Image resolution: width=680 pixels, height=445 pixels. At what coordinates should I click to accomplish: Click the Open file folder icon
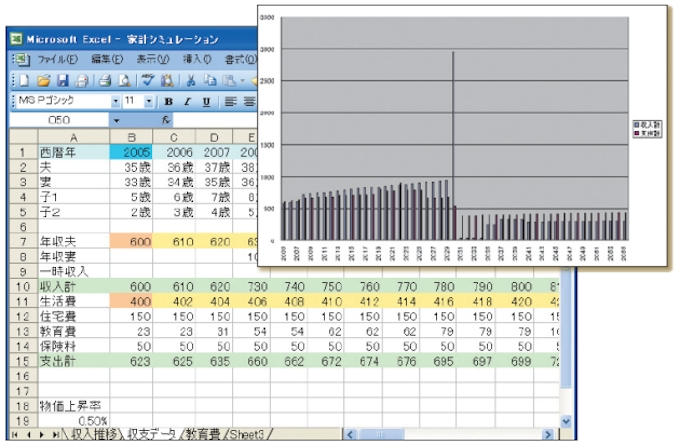(x=42, y=80)
